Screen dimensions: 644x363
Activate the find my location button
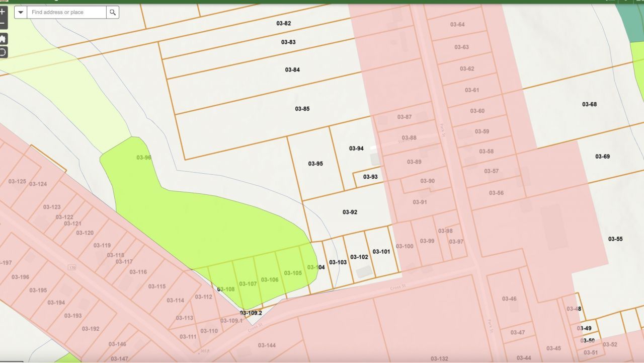coord(3,52)
